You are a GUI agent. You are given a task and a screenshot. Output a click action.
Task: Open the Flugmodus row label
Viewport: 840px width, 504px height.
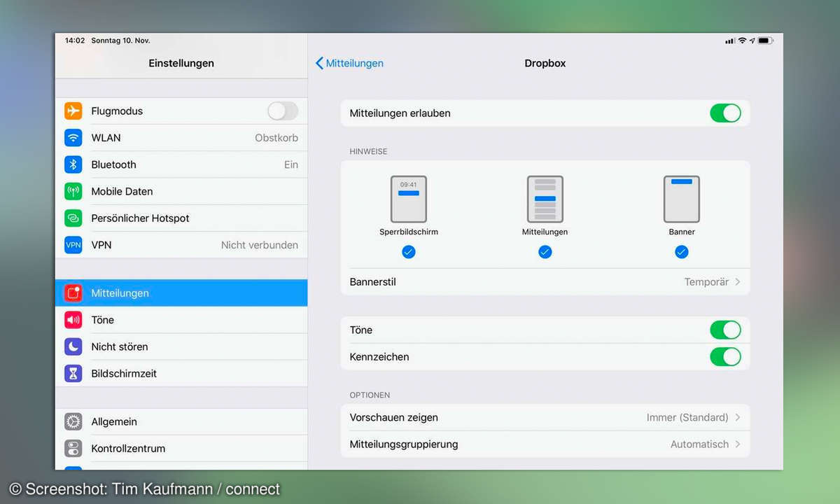point(117,111)
